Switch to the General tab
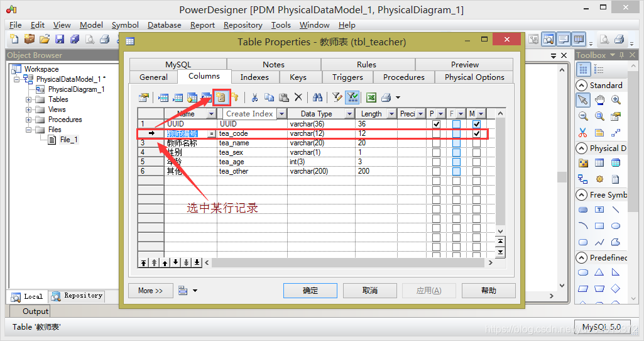Image resolution: width=644 pixels, height=341 pixels. [153, 77]
